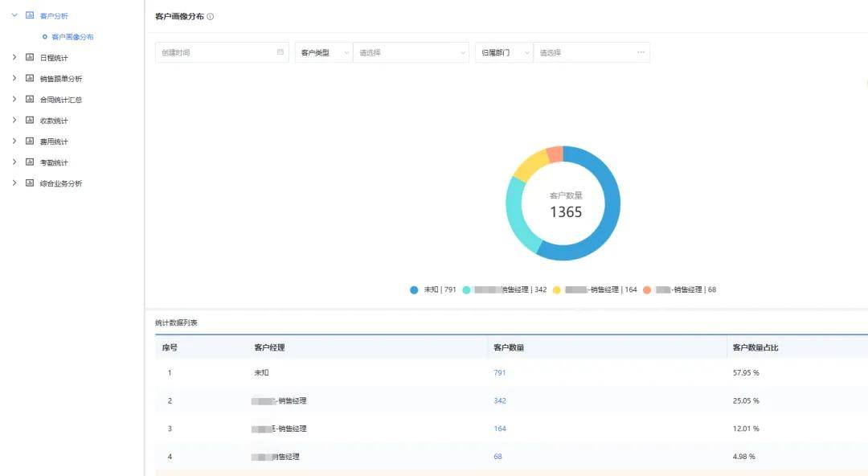Screen dimensions: 868x476
Task: Open the 342 customer count link
Action: [x=499, y=400]
